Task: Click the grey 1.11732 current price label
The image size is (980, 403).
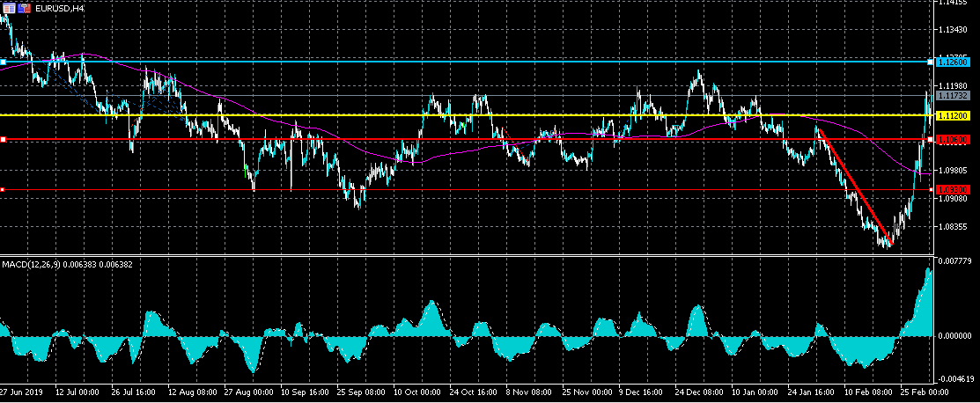Action: (954, 95)
